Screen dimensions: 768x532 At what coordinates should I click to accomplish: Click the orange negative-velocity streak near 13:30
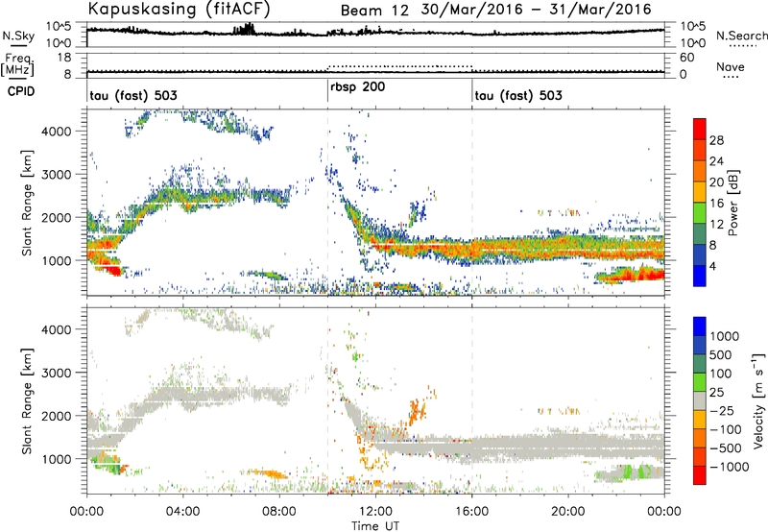pos(417,410)
